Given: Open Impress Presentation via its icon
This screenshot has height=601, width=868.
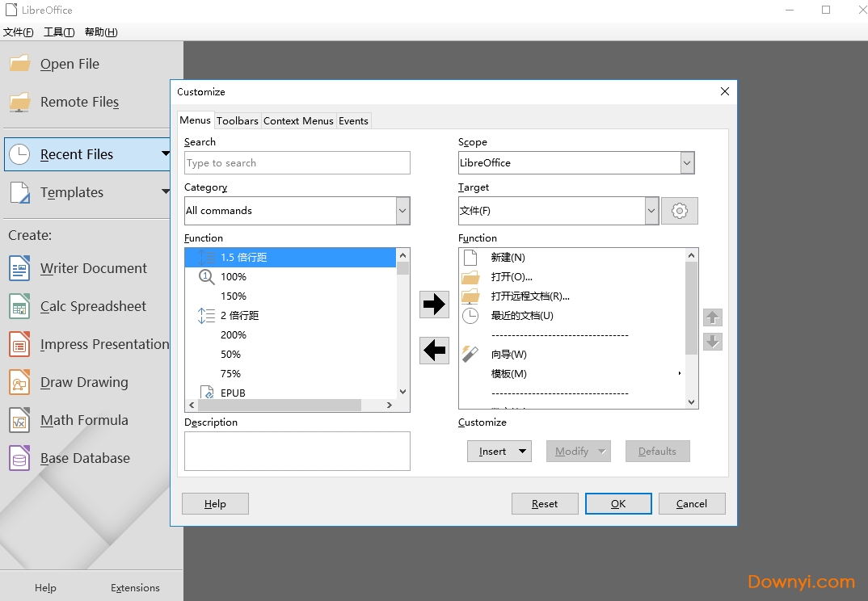Looking at the screenshot, I should (x=19, y=344).
